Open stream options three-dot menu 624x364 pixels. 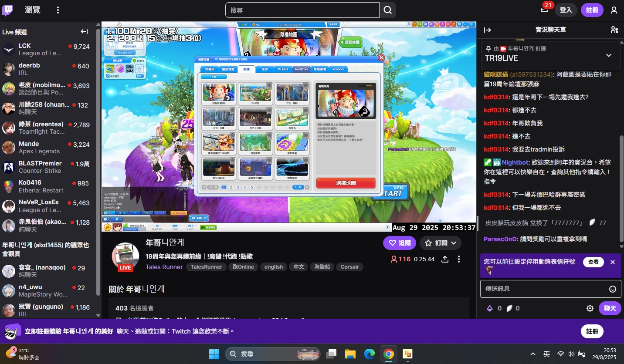coord(459,259)
